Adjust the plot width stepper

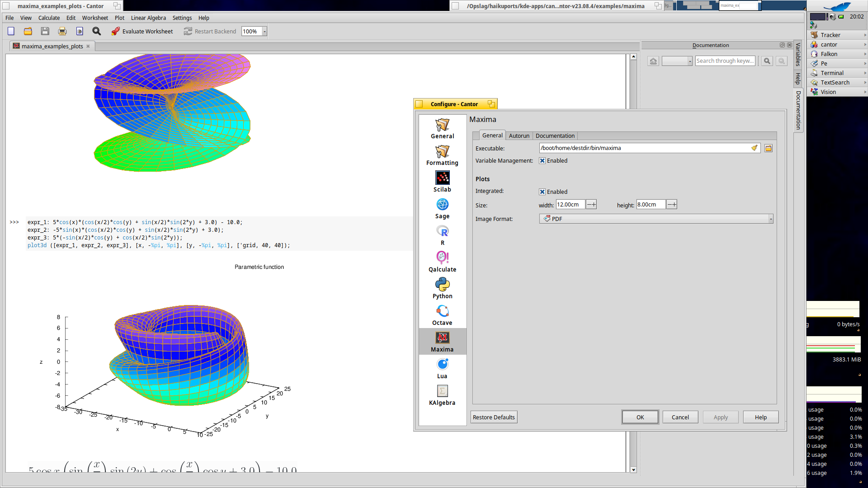(591, 205)
